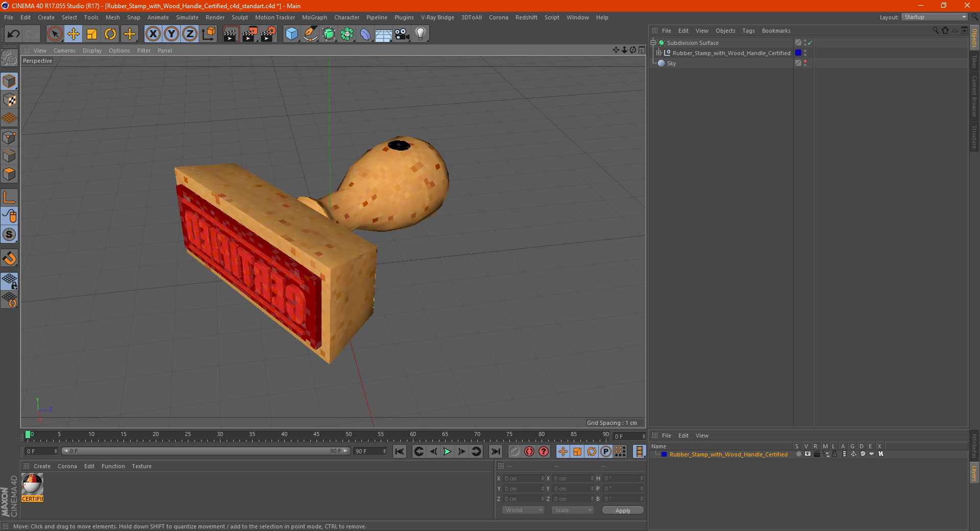Viewport: 980px width, 531px height.
Task: Open the Character menu
Action: pos(347,17)
